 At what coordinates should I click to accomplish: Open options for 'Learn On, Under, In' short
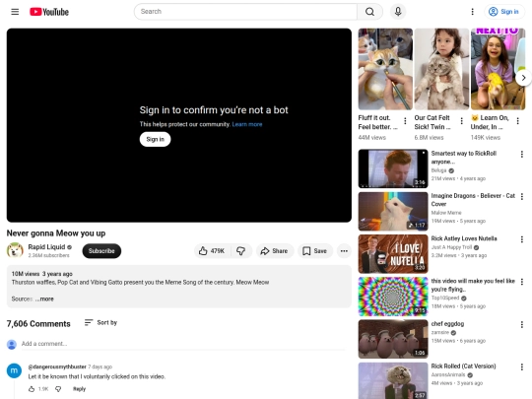click(x=518, y=121)
